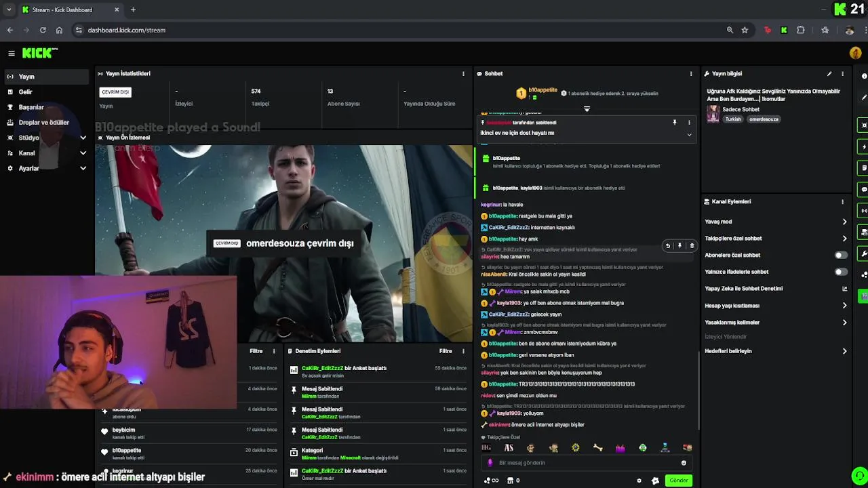868x488 pixels.
Task: Open activity feed three-dot menu
Action: 274,351
